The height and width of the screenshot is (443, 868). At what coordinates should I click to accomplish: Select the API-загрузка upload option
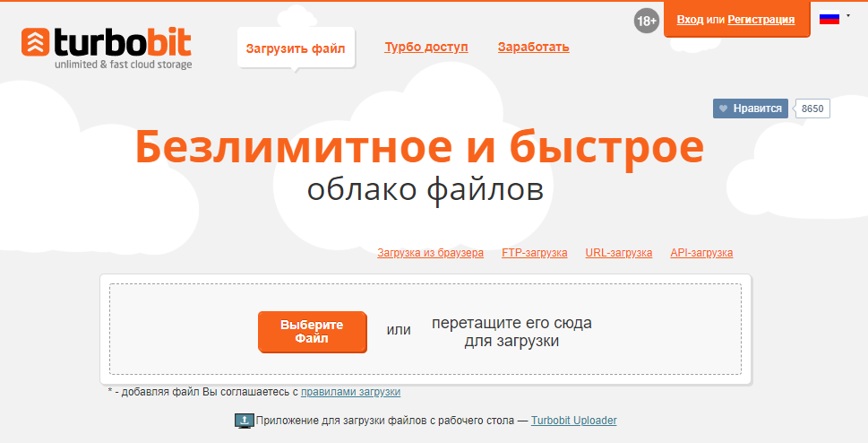click(701, 253)
